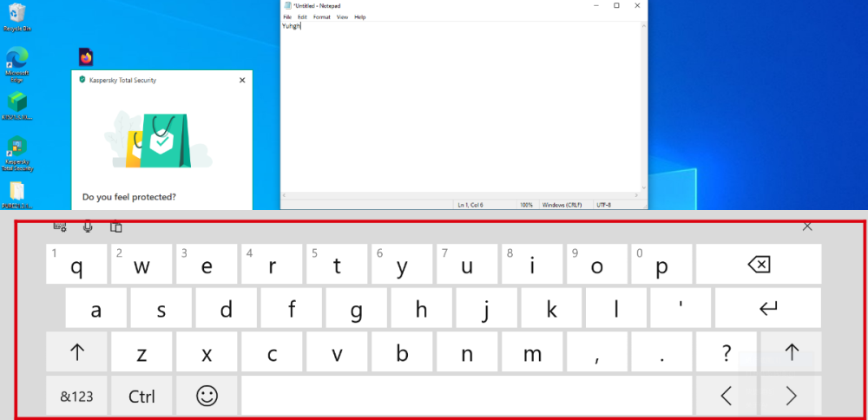Click 'Windows (CRLF)' in Notepad status bar
This screenshot has width=868, height=420.
pyautogui.click(x=561, y=205)
